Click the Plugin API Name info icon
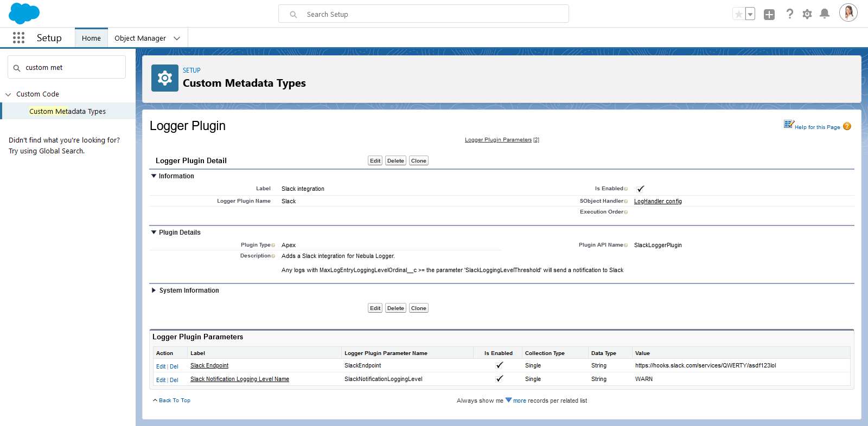Screen dimensions: 868x426 [x=626, y=246]
